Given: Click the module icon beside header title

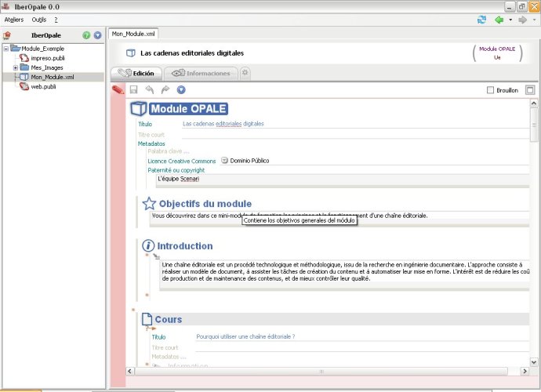Looking at the screenshot, I should pos(131,53).
